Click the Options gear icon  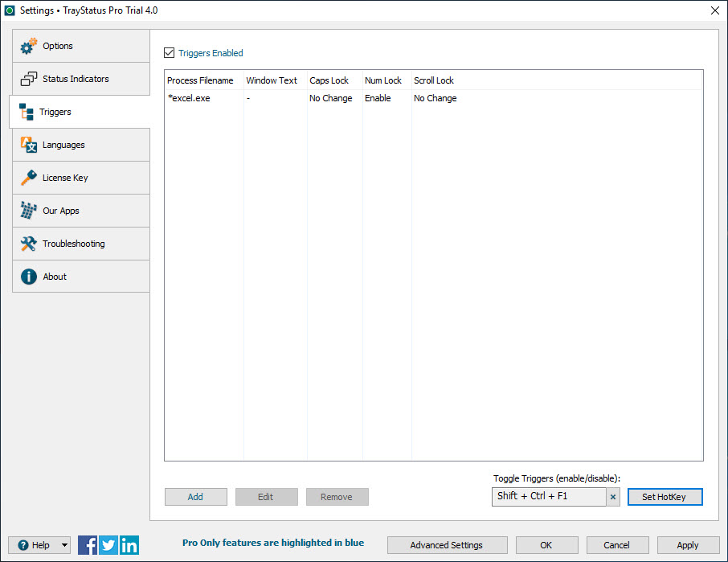[x=29, y=47]
